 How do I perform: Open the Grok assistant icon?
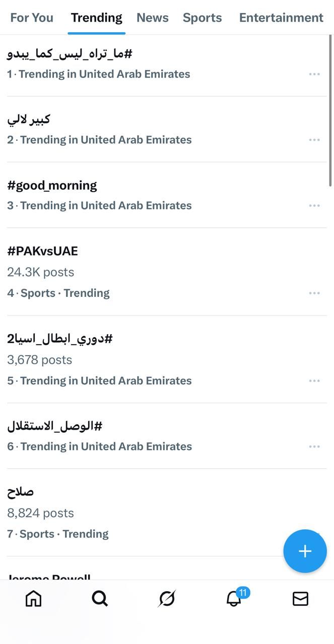[167, 599]
